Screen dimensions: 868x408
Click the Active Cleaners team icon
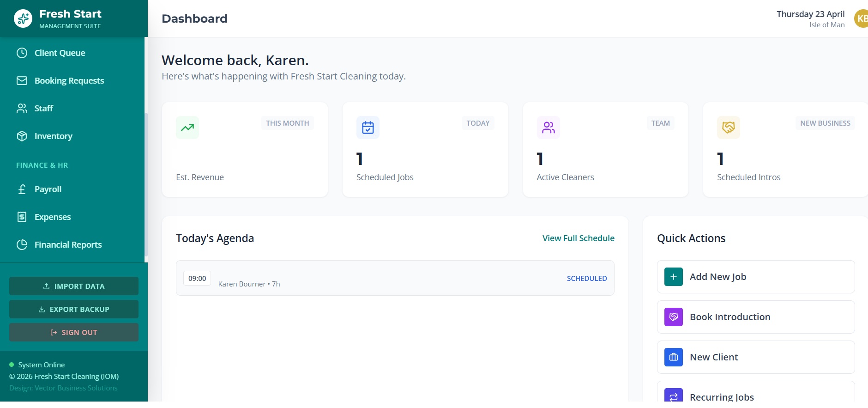549,128
